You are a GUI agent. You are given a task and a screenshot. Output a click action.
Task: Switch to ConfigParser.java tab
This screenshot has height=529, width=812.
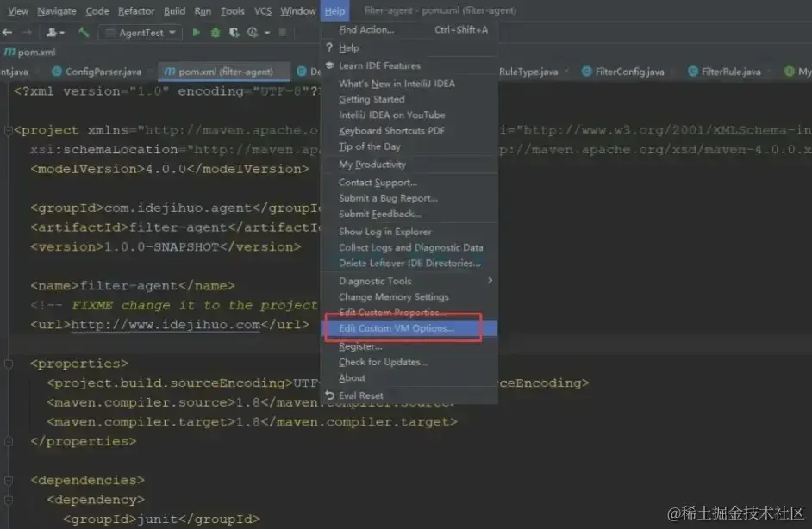[97, 72]
